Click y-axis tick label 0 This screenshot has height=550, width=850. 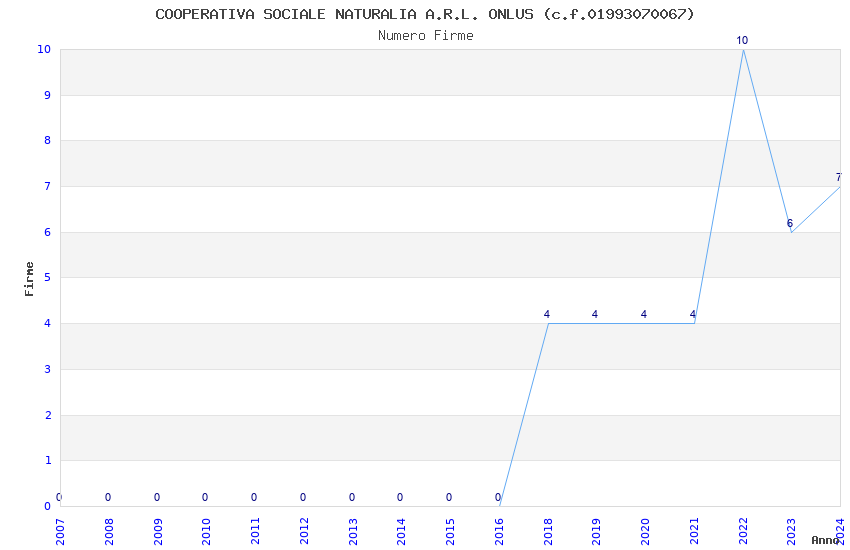(x=48, y=506)
